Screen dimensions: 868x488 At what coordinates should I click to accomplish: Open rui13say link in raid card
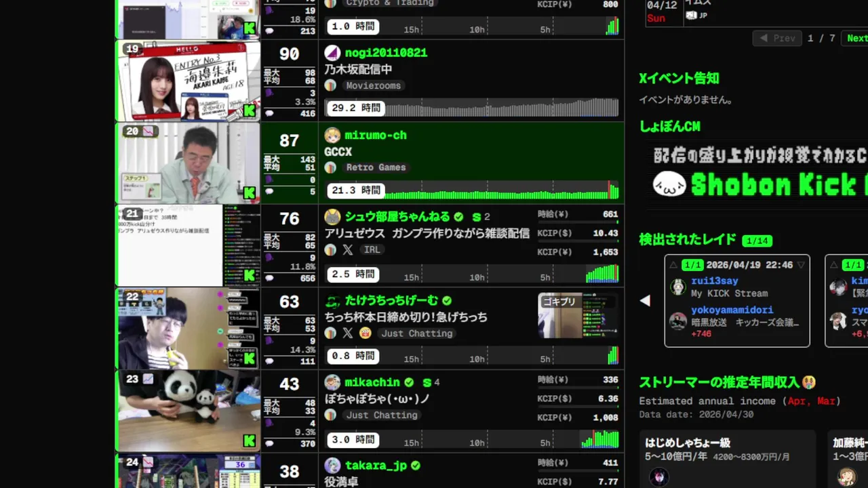click(715, 281)
